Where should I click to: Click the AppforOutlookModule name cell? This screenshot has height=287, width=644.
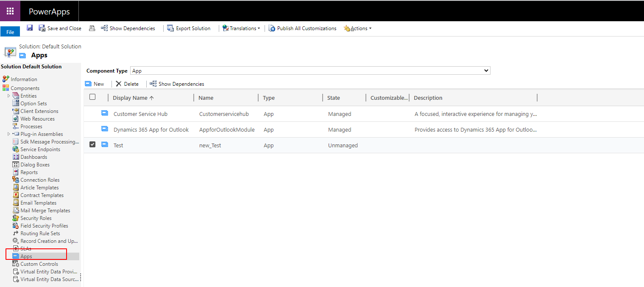tap(227, 129)
